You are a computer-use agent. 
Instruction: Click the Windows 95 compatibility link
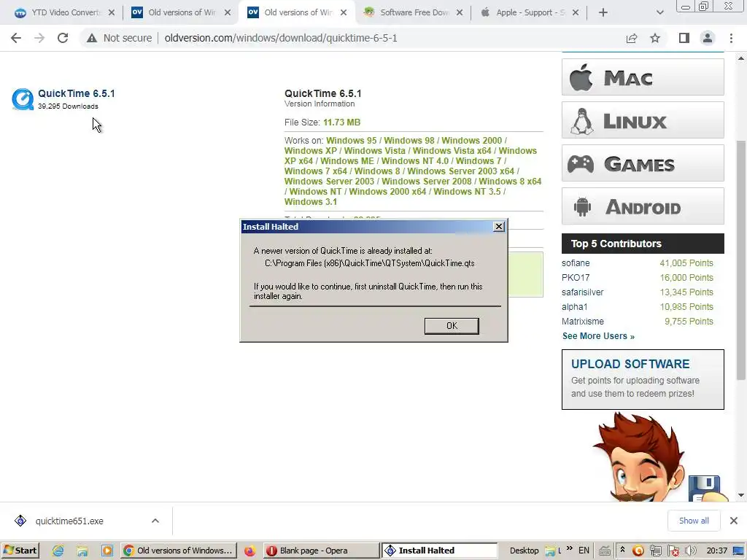351,141
